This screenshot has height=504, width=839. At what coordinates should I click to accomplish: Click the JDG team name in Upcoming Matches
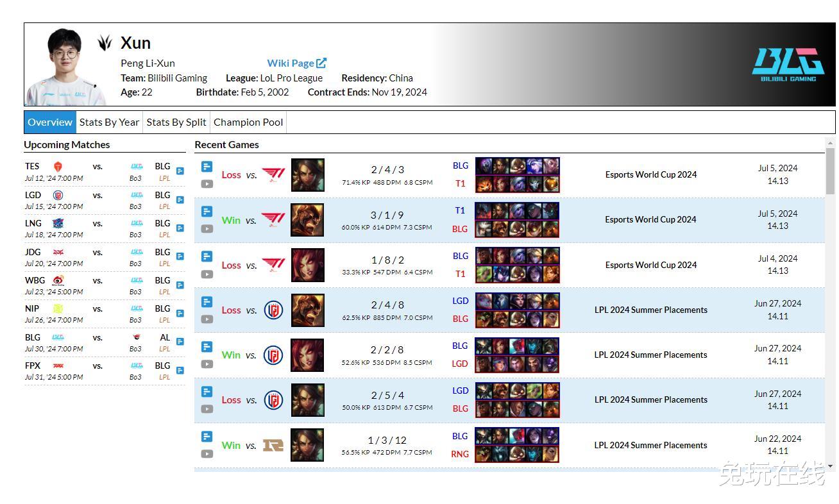tap(33, 252)
